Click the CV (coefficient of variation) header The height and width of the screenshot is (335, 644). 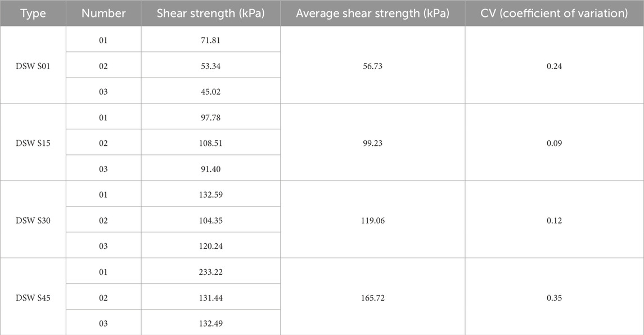(554, 13)
